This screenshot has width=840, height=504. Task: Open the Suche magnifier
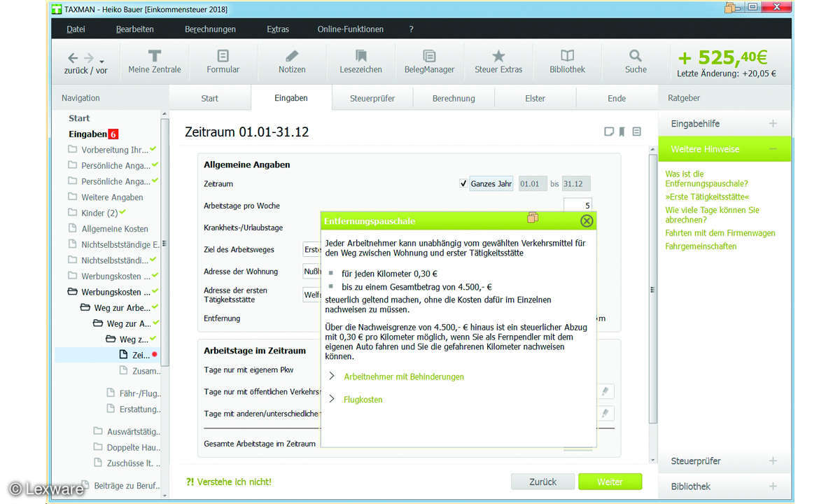(x=636, y=62)
